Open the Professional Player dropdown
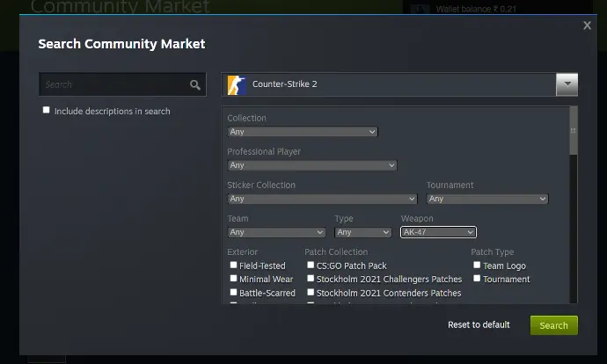The image size is (607, 364). pos(312,165)
